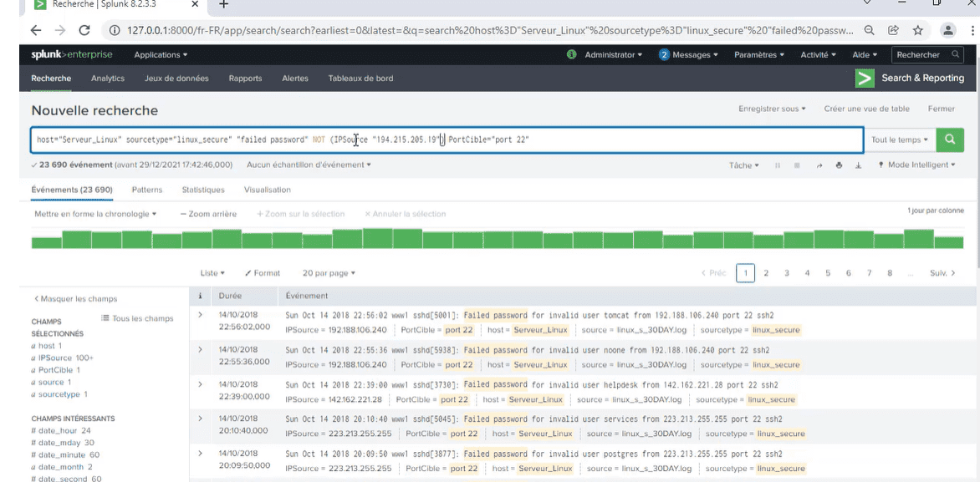Click the green search magnifier button

(950, 140)
